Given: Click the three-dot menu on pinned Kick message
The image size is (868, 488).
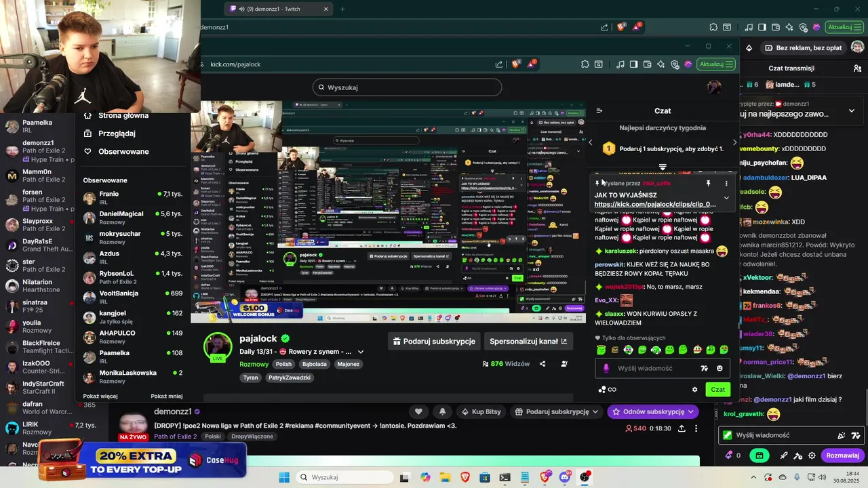Looking at the screenshot, I should tap(726, 183).
